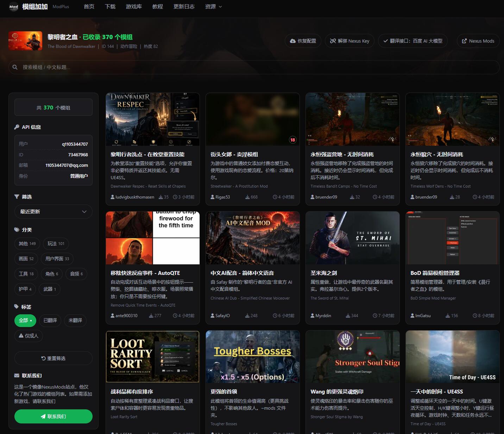Open the Dawnwalker Respec thumbnail
Viewport: 504px width, 434px height.
(x=153, y=119)
